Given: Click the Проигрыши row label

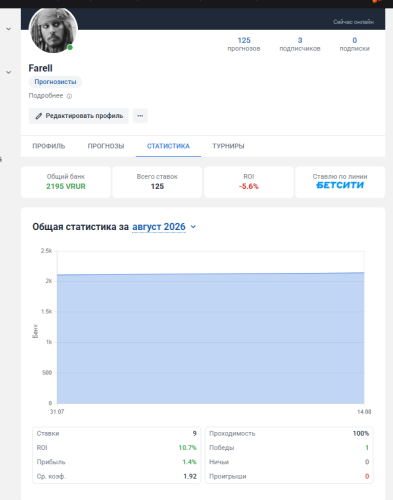Looking at the screenshot, I should click(x=228, y=476).
